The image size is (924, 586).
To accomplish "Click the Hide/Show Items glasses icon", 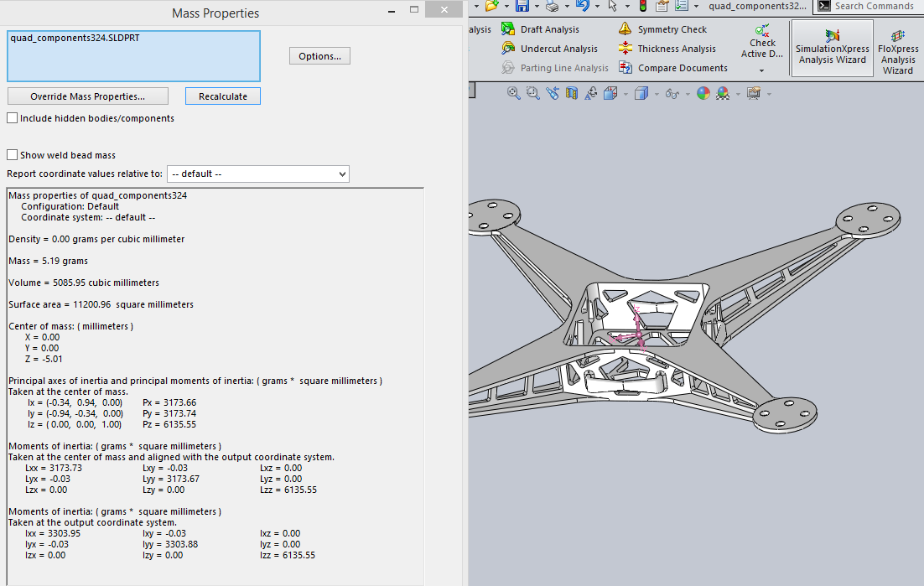I will click(672, 93).
